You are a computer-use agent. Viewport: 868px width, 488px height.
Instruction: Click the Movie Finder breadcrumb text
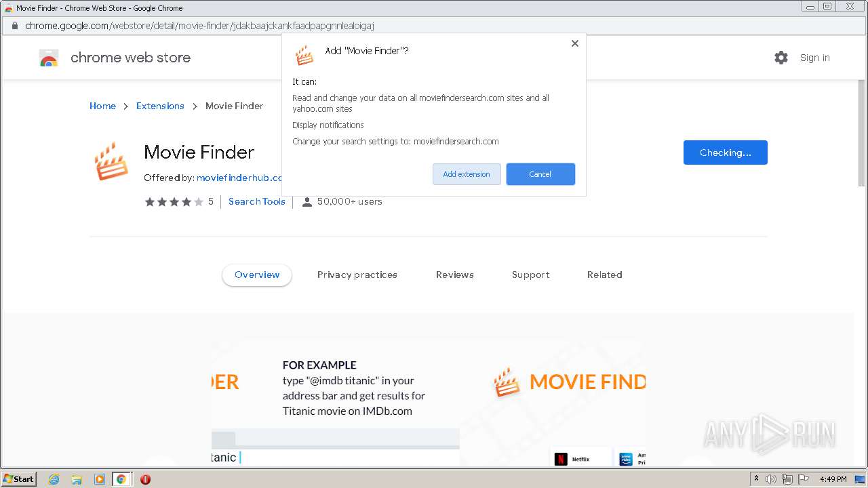click(235, 106)
